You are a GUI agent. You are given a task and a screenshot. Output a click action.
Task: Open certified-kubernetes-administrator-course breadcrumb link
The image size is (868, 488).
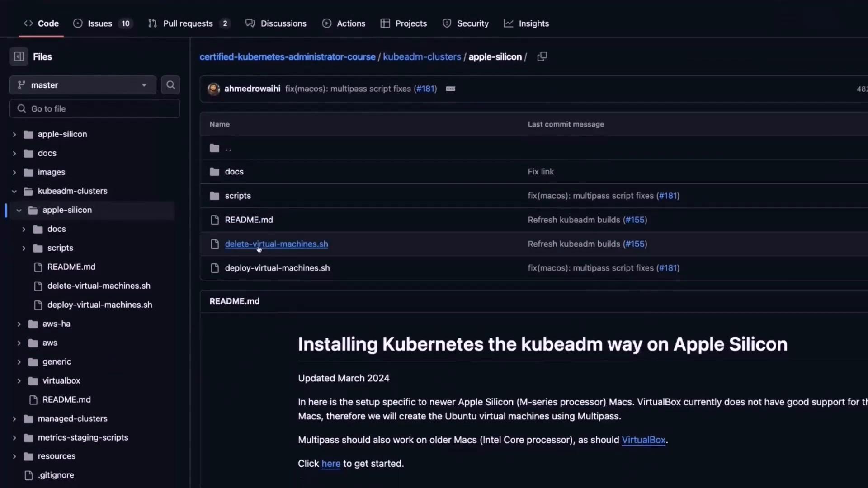point(288,57)
